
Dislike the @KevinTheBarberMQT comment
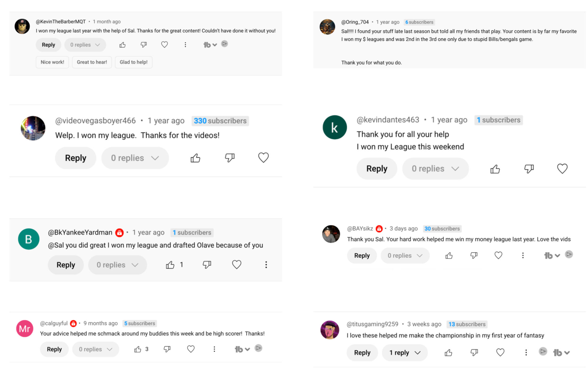(144, 45)
